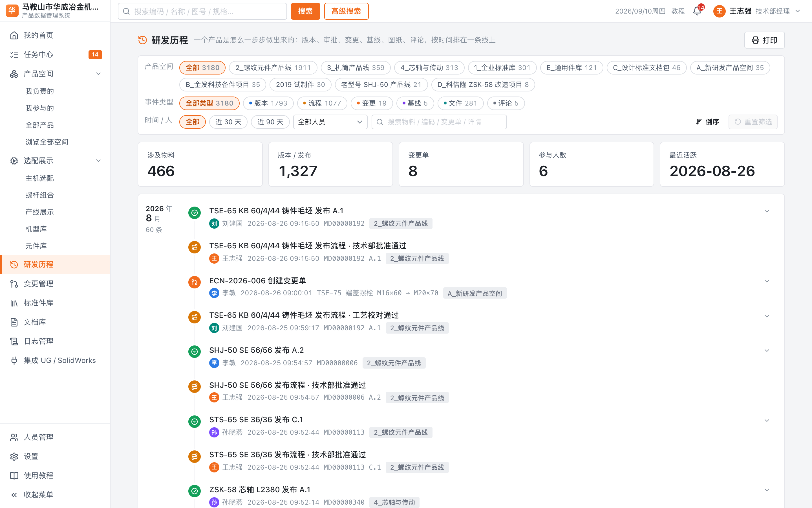Viewport: 812px width, 508px height.
Task: Open the 全部人员 dropdown
Action: pyautogui.click(x=330, y=122)
